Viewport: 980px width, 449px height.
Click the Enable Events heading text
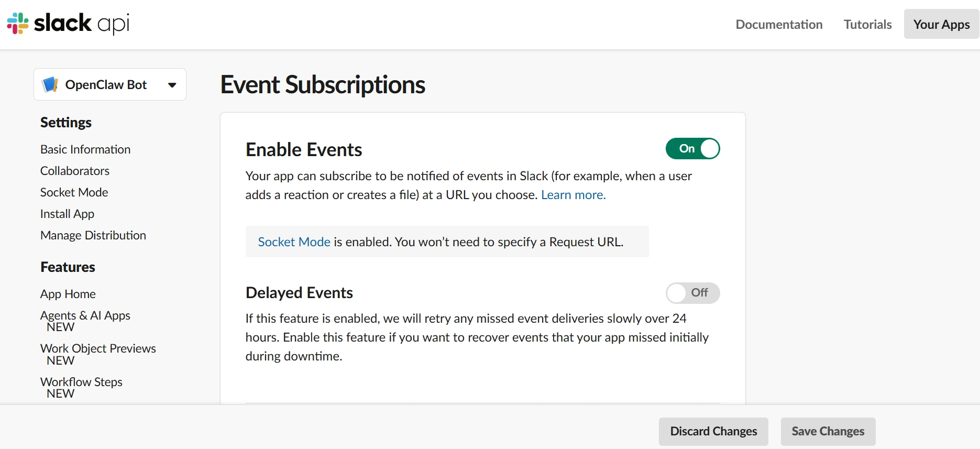pos(304,150)
